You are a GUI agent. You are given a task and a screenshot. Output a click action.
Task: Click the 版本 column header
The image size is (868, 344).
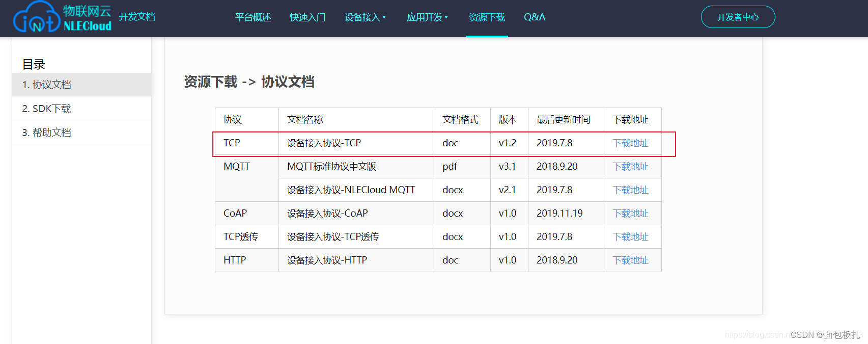click(509, 120)
